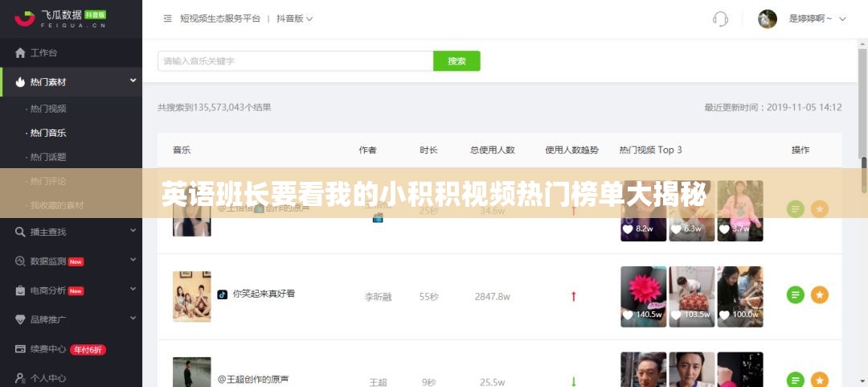
Task: Click the 播主查找 search icon
Action: 20,232
